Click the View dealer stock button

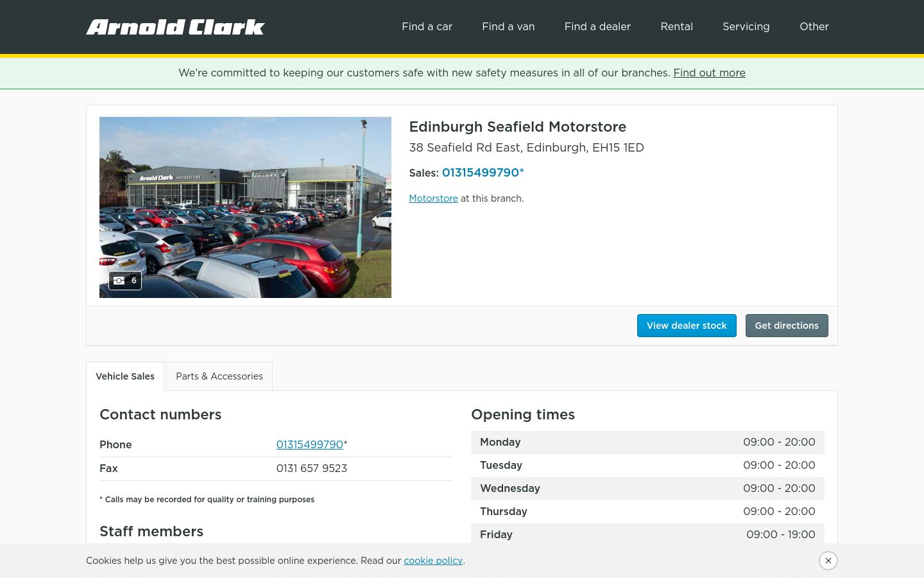687,326
